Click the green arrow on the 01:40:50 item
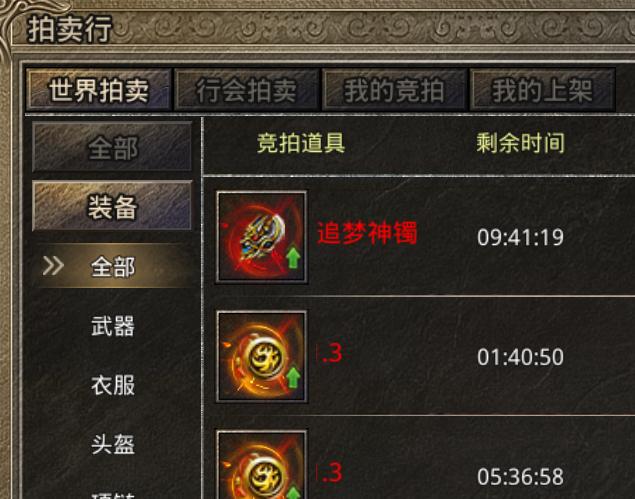This screenshot has height=499, width=635. [x=293, y=377]
